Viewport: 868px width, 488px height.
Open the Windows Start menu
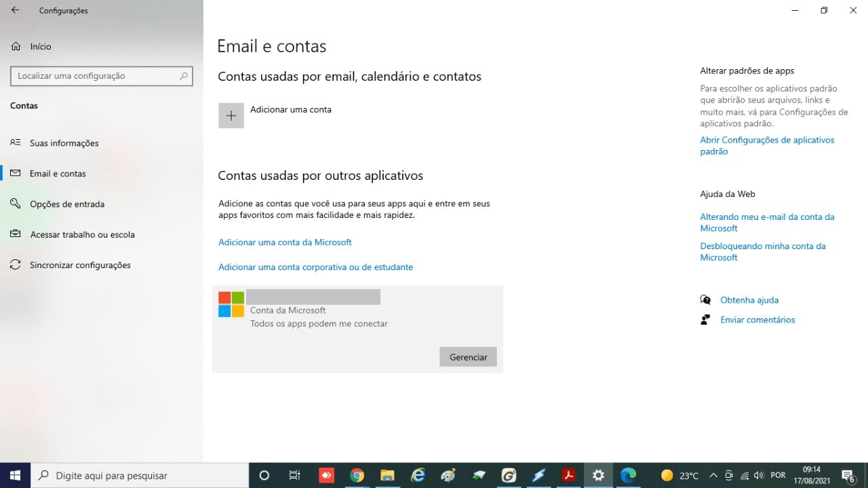(x=15, y=476)
